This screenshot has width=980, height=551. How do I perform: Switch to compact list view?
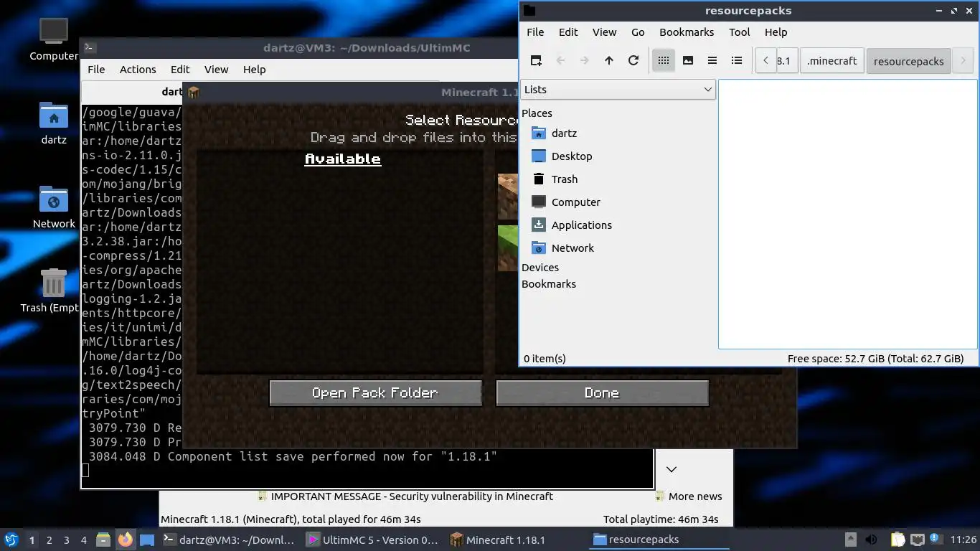712,61
